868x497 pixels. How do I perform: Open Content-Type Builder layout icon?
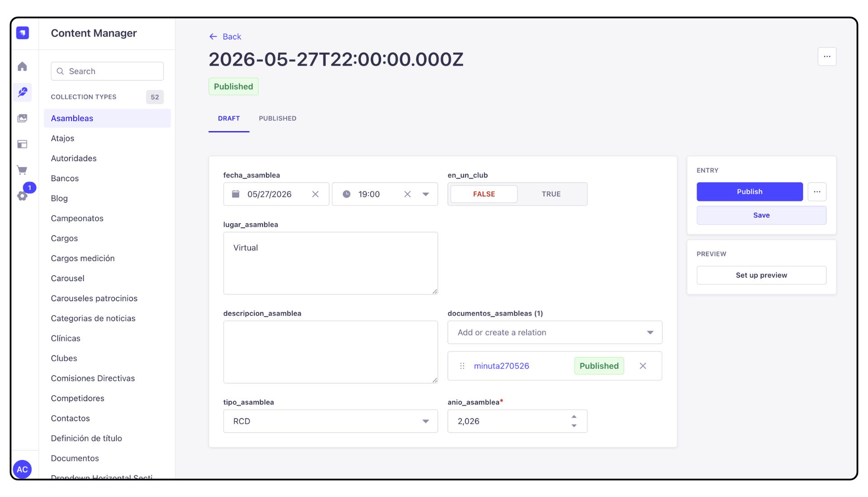point(23,144)
